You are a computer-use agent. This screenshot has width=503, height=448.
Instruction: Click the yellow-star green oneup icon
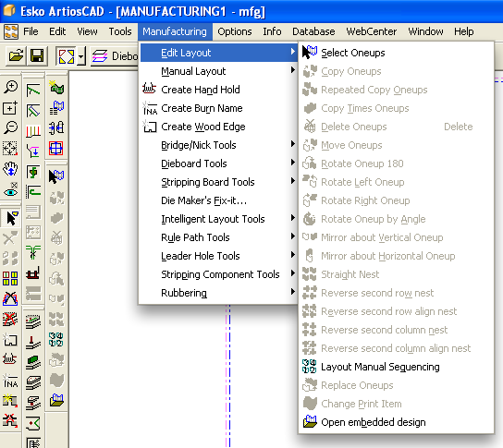56,87
